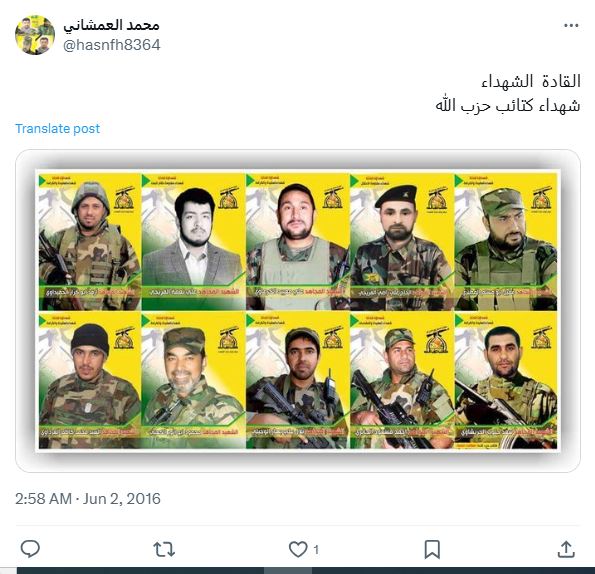Click the Translate post link
Viewport: 595px width, 574px height.
pos(58,129)
